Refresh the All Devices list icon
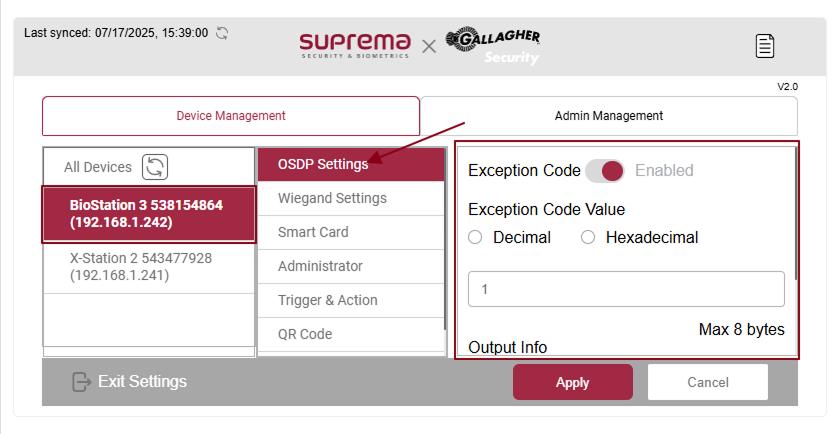 [155, 167]
